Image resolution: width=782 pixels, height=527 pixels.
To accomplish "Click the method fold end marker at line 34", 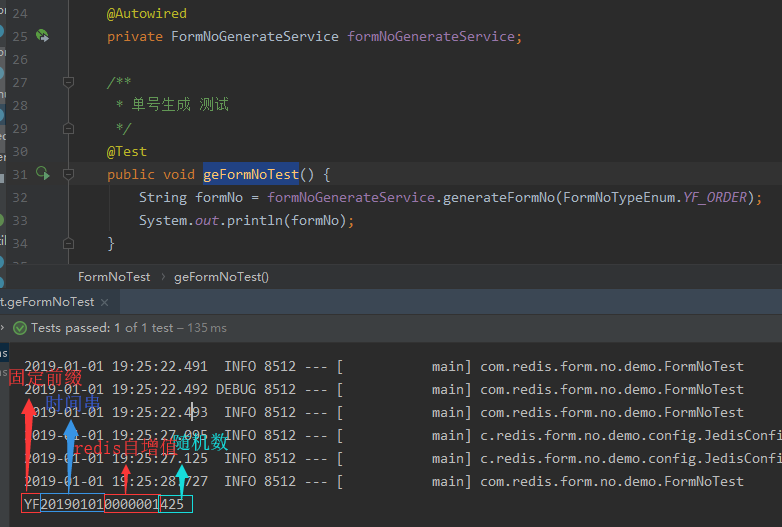I will pyautogui.click(x=68, y=243).
